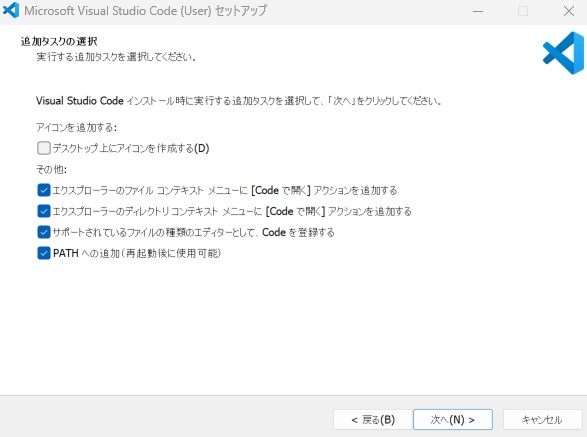Uncheck the ディレクトリ コンテキスト メニュー checkbox box
Screen dimensions: 587x437
[x=44, y=211]
